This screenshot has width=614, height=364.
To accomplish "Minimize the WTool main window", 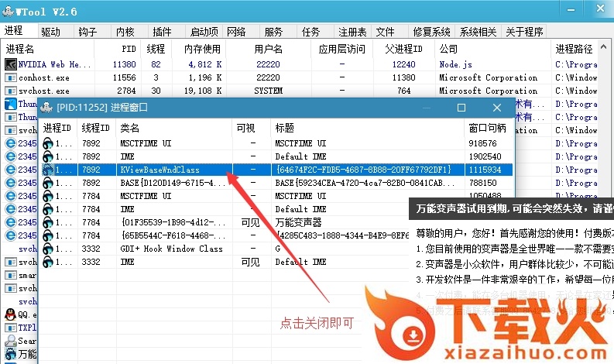I will (x=571, y=9).
